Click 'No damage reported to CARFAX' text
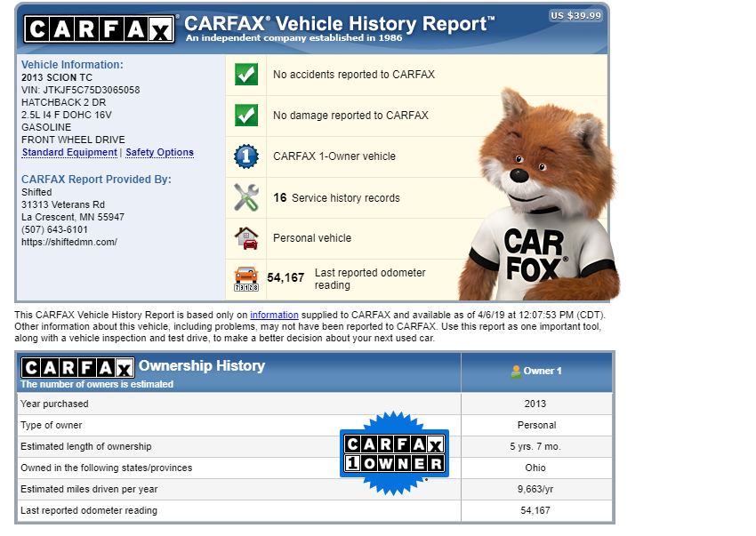Screen dimensions: 756x536 [x=350, y=116]
